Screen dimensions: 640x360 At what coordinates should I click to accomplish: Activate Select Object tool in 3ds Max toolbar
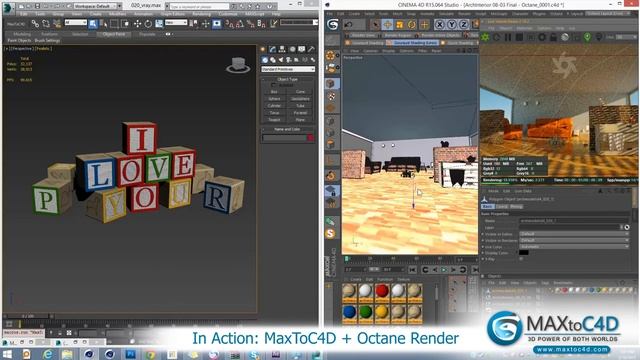(x=93, y=24)
